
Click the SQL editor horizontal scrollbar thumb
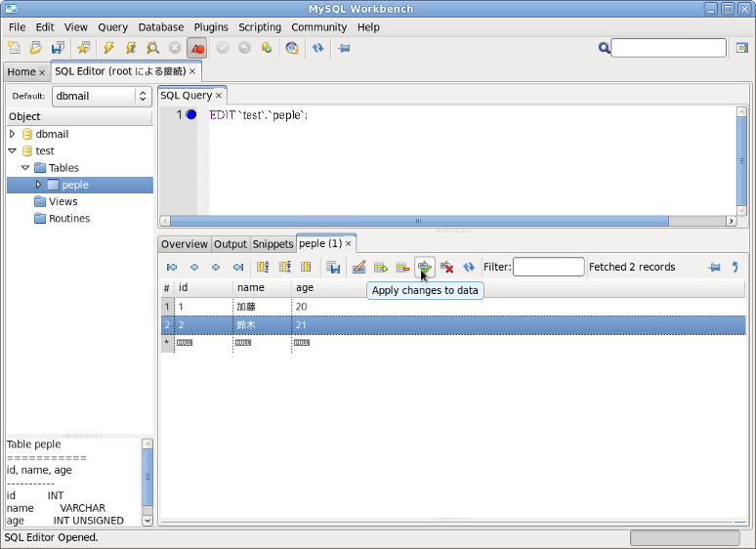(x=419, y=221)
